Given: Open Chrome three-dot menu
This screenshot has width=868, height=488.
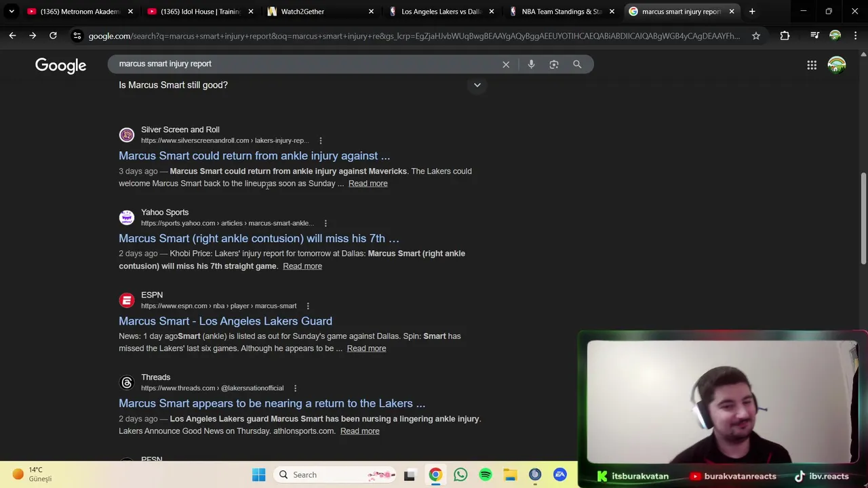Looking at the screenshot, I should 855,36.
